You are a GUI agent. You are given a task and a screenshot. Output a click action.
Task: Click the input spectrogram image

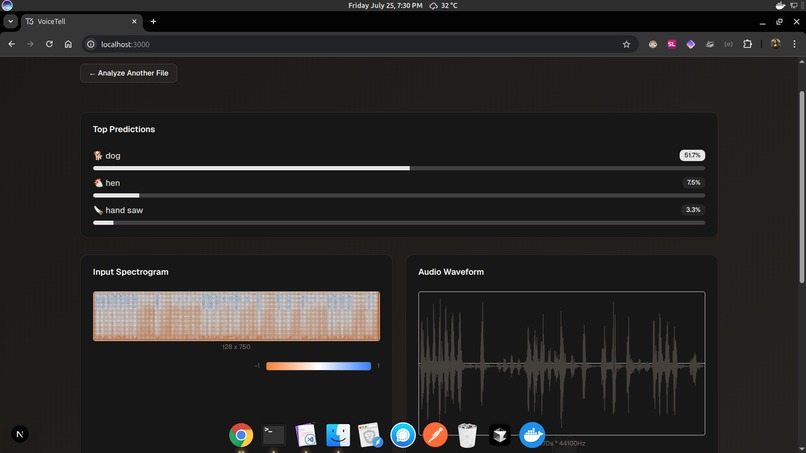[236, 316]
